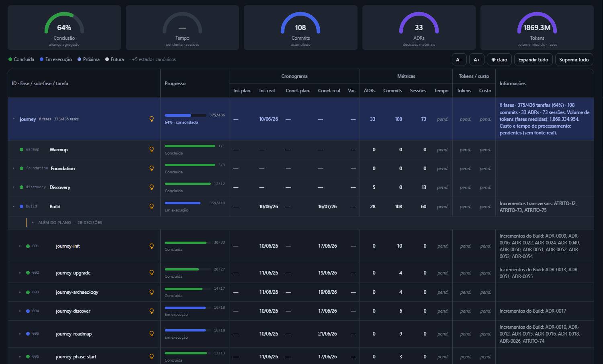Click the Progresso column header
Viewport: 603px width, 364px height.
coord(175,83)
